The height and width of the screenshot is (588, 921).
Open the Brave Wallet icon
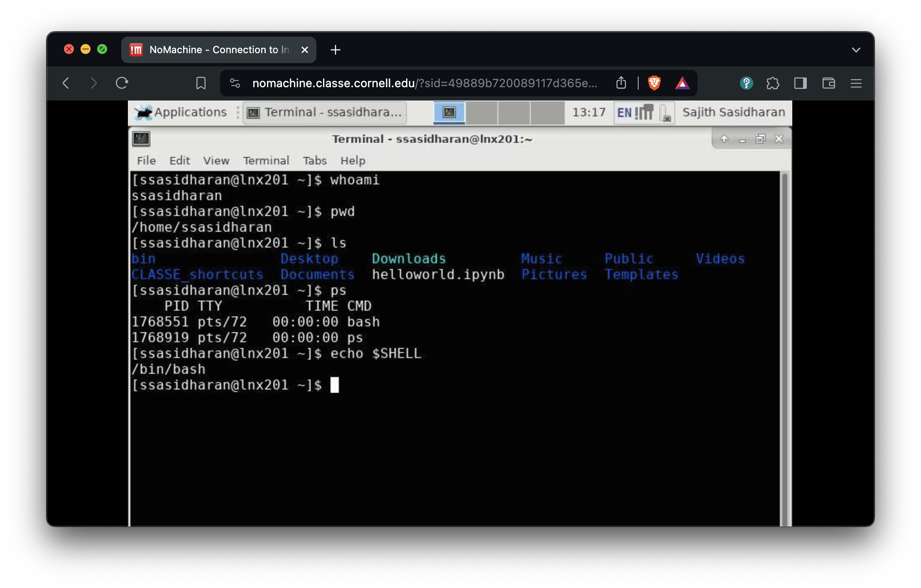[828, 83]
